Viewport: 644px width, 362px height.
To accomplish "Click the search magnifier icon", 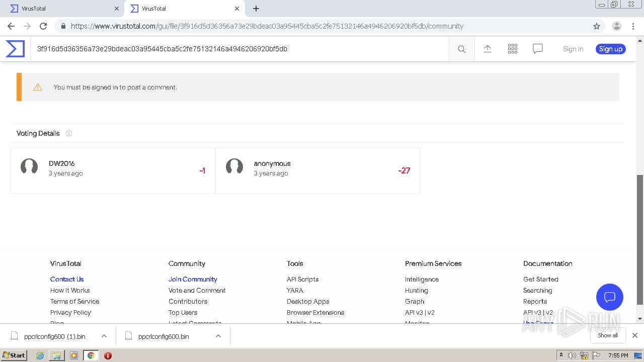I will tap(461, 49).
